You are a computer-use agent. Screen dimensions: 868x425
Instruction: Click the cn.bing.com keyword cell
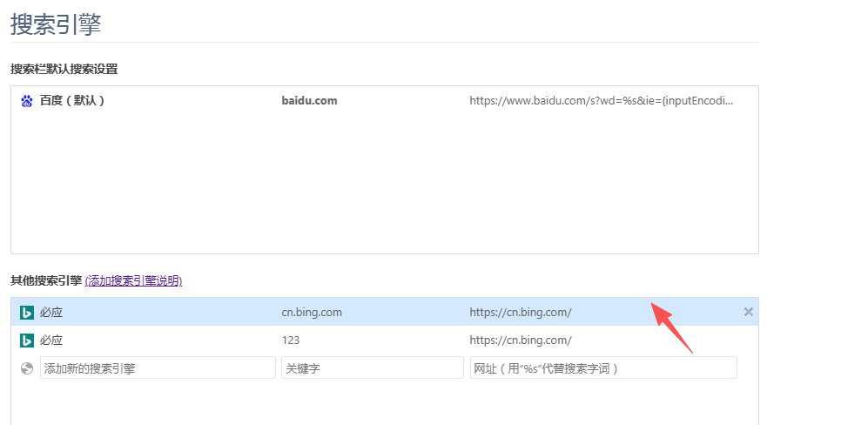click(x=312, y=313)
